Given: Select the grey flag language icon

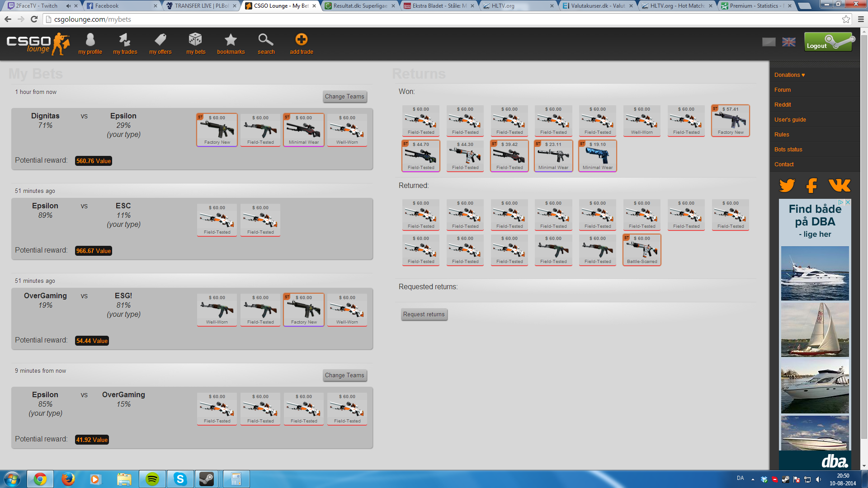Looking at the screenshot, I should pos(769,42).
